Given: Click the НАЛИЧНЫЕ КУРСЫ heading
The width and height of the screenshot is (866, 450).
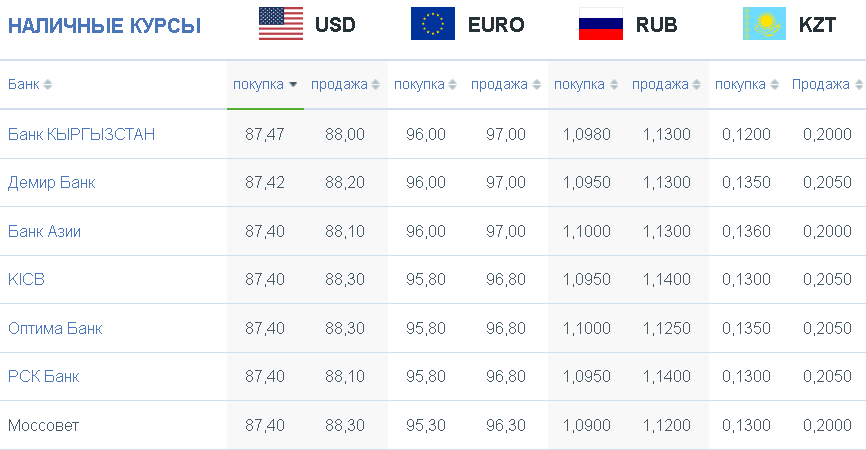Looking at the screenshot, I should pos(104,25).
